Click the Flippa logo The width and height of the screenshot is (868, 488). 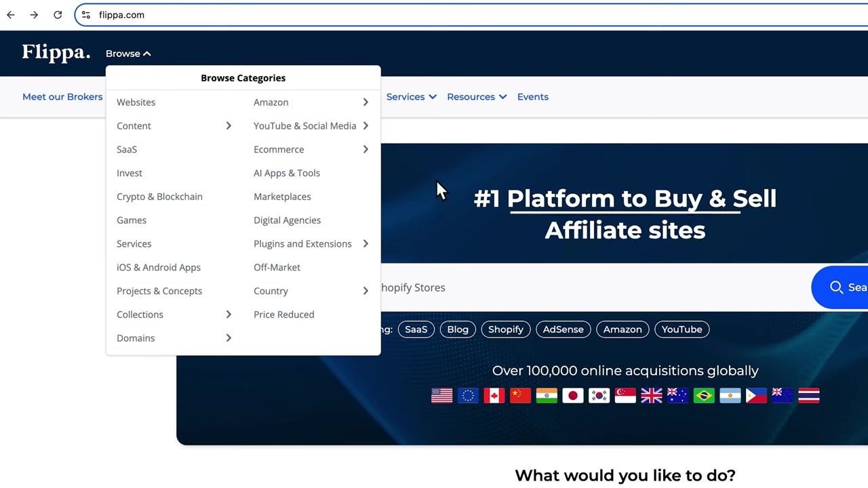56,52
